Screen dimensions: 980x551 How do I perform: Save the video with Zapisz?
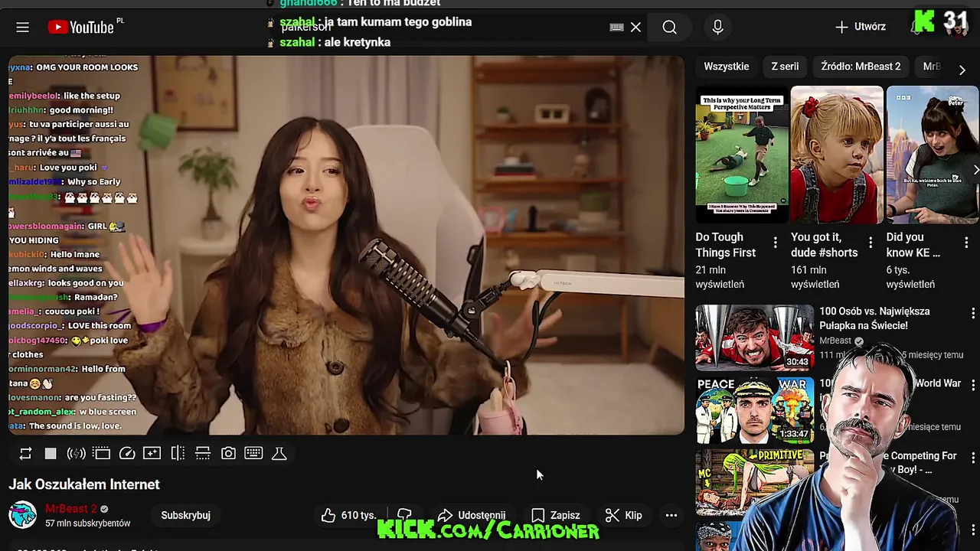[556, 515]
